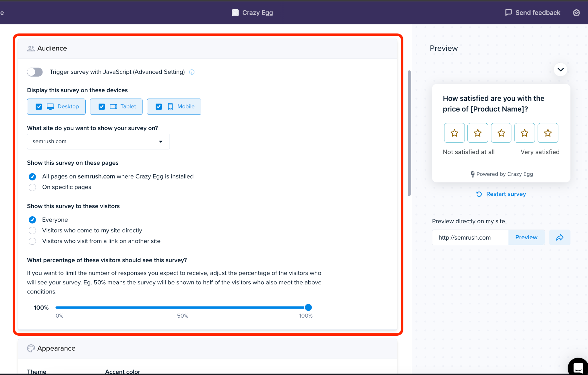
Task: Click the Accent color label
Action: [x=123, y=372]
